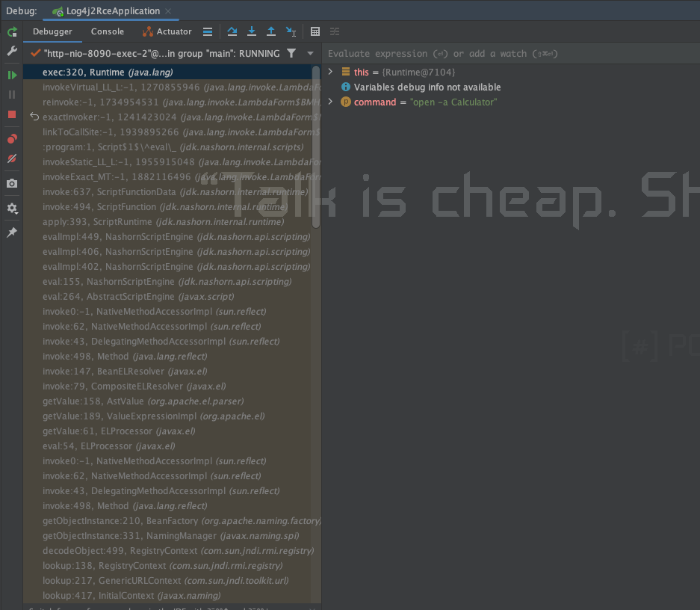Screen dimensions: 700x610
Task: Open the thread selector dropdown
Action: 310,54
